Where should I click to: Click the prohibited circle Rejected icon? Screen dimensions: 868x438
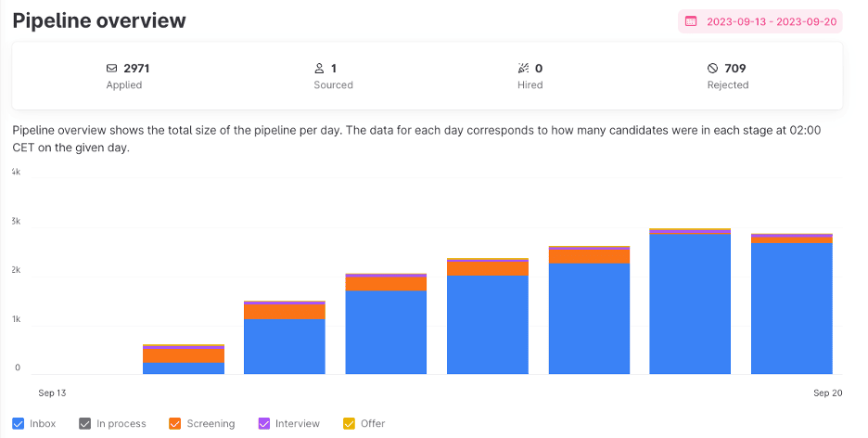click(x=712, y=68)
